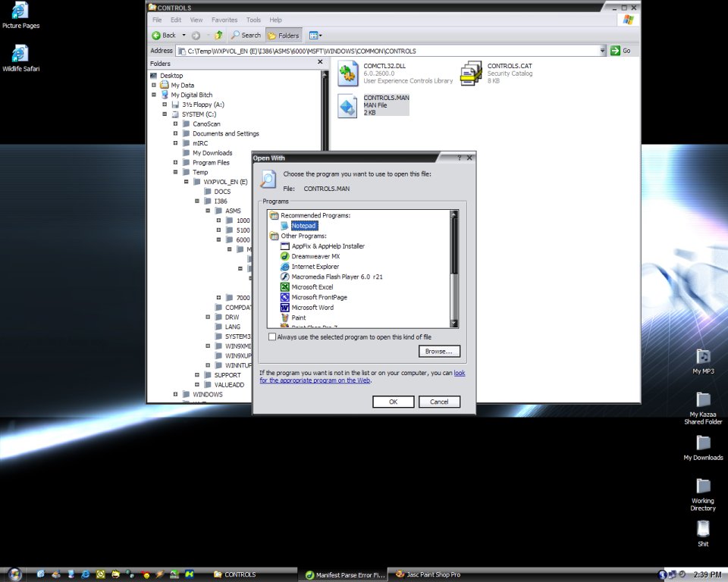The image size is (728, 582).
Task: Follow the 'look for the appropriate program' link
Action: tap(362, 377)
